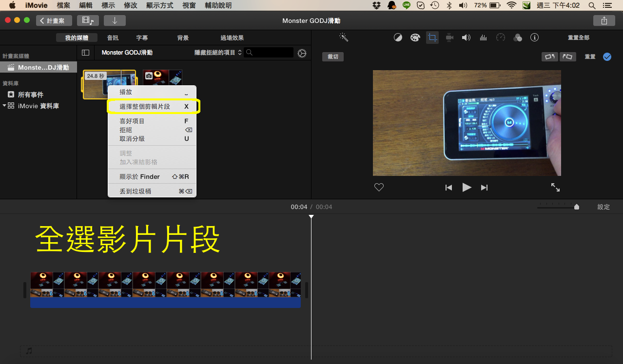Open the media browser film-and-music button

[88, 20]
